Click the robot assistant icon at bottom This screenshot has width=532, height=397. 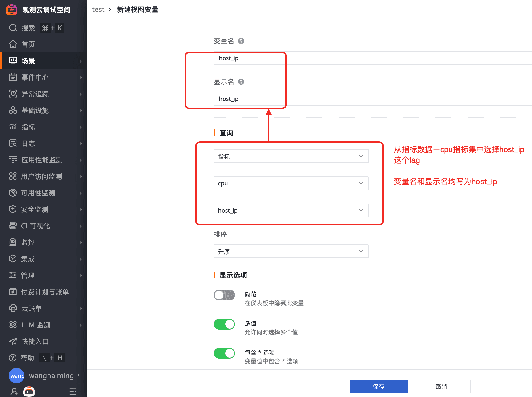tap(29, 391)
